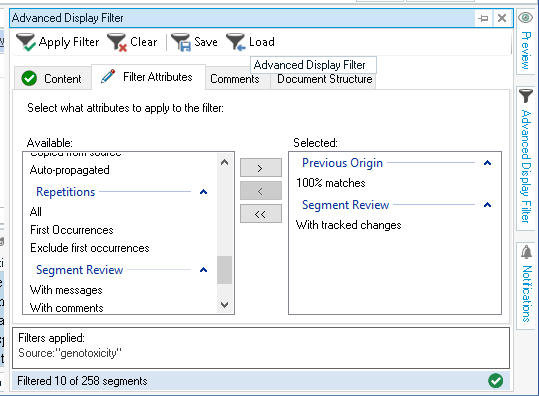This screenshot has height=396, width=539.
Task: Click the green check icon on Content tab
Action: [x=29, y=78]
